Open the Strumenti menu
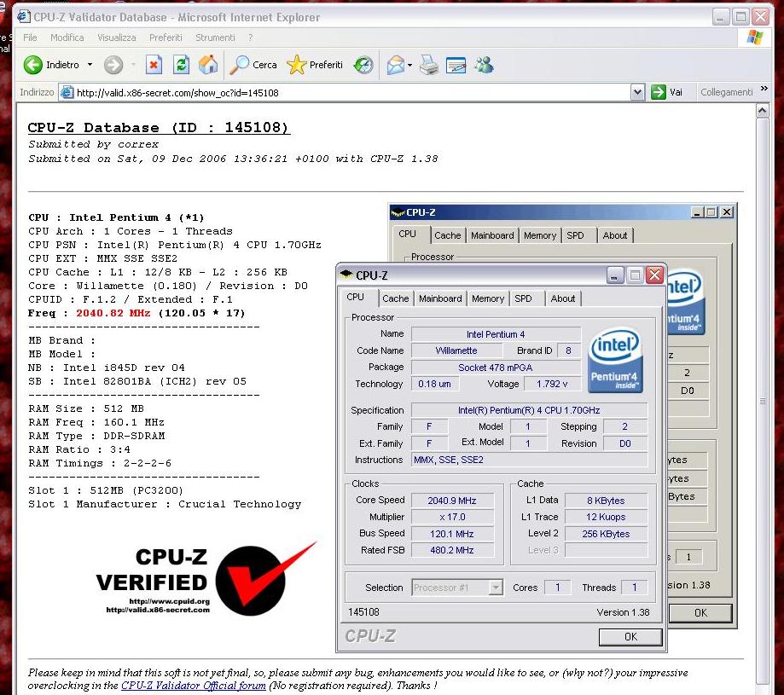Image resolution: width=784 pixels, height=695 pixels. [x=215, y=38]
